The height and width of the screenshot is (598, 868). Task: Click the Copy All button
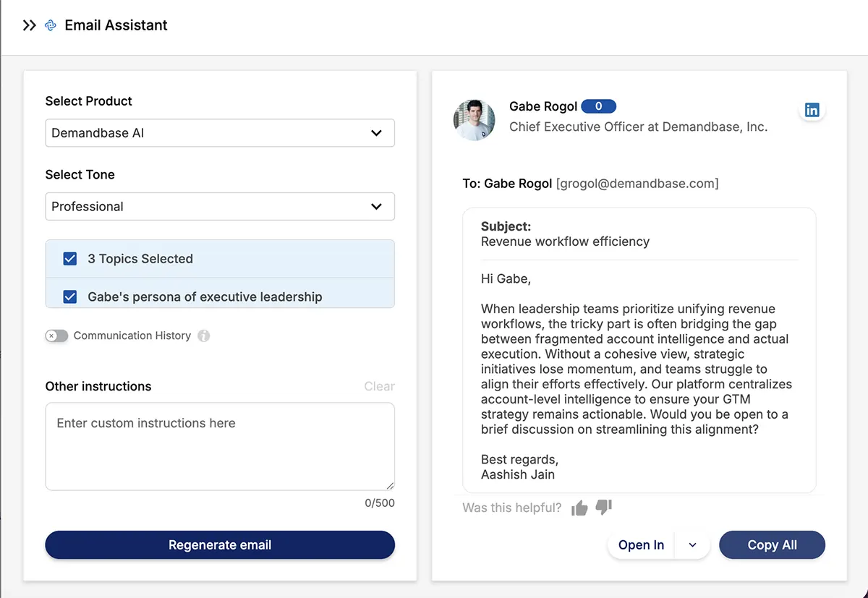(772, 545)
